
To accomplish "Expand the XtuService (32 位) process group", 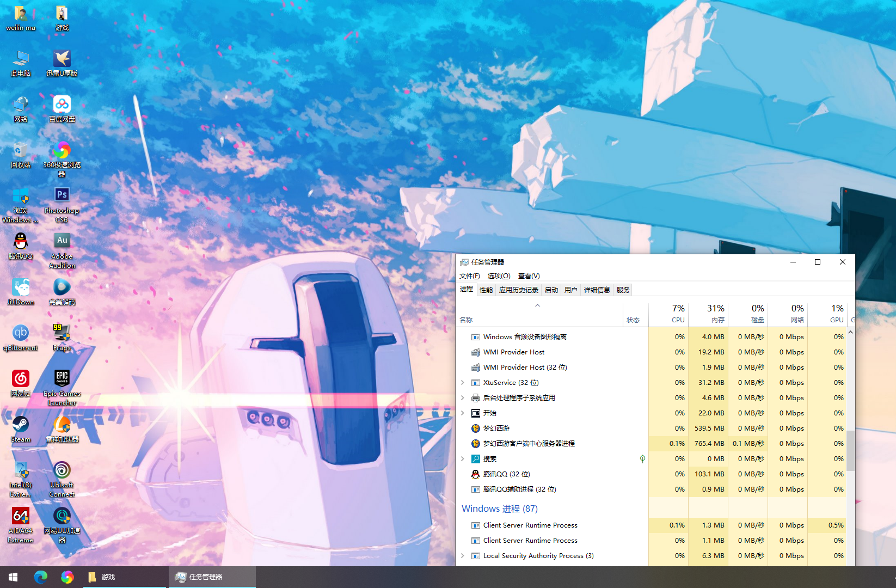I will pyautogui.click(x=463, y=383).
